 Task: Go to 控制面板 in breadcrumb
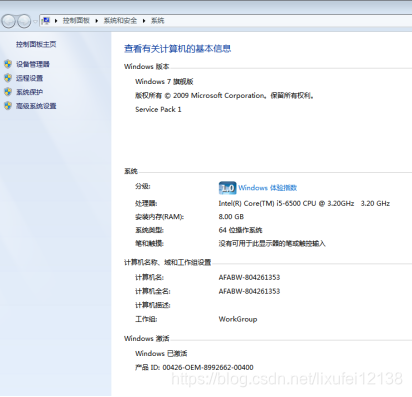(76, 21)
